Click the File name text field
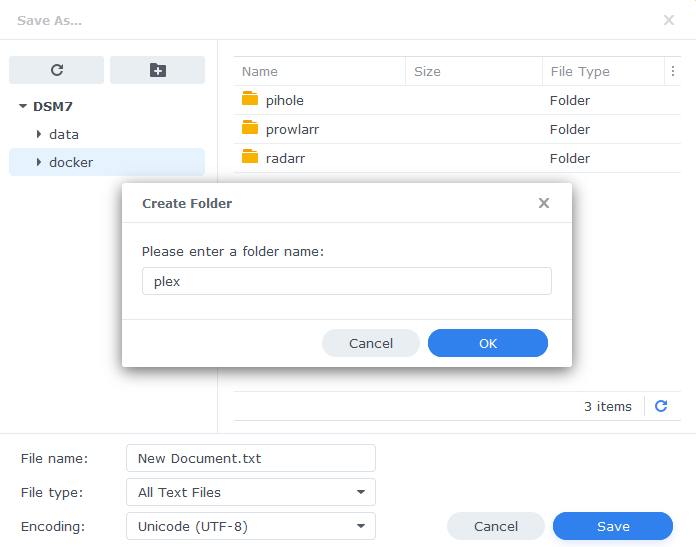This screenshot has height=547, width=696. click(251, 458)
